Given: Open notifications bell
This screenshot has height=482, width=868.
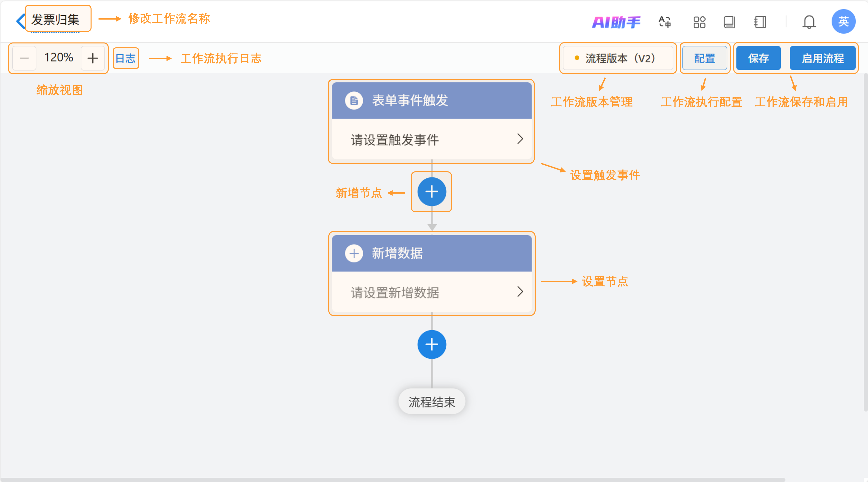Looking at the screenshot, I should point(809,22).
